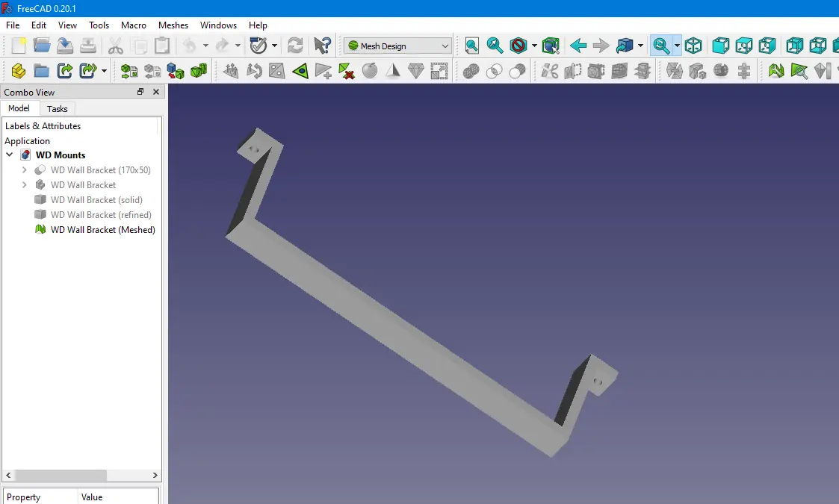Screen dimensions: 839x504
Task: Collapse the WD Mounts document tree
Action: (x=10, y=155)
